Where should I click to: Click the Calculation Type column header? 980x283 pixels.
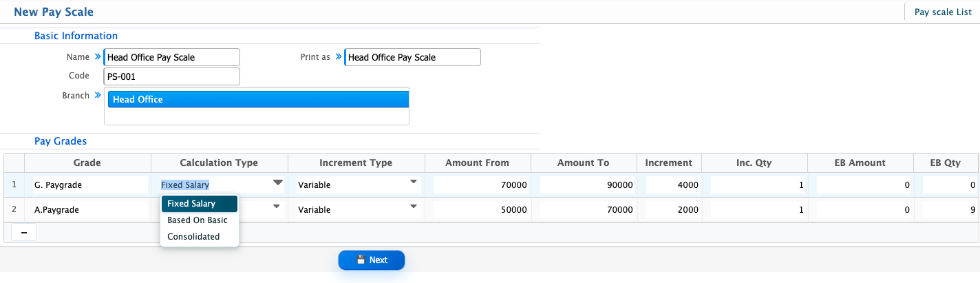pos(219,163)
